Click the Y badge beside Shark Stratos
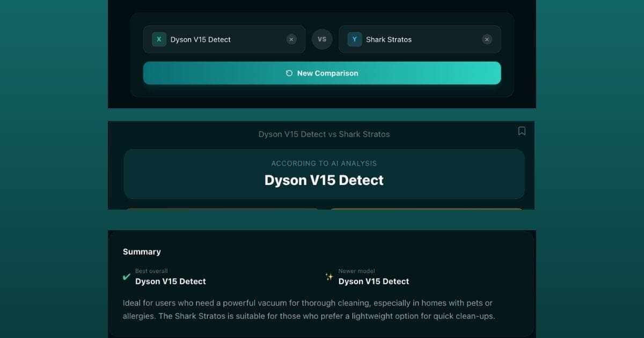 pyautogui.click(x=354, y=39)
